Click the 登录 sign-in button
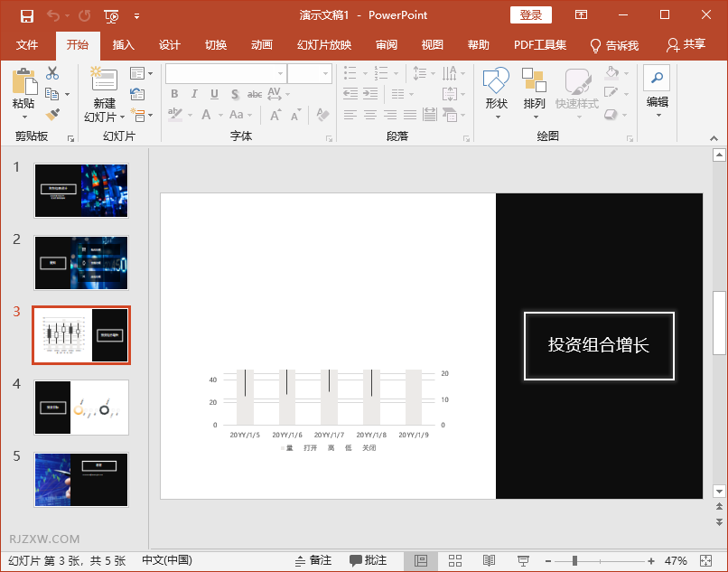The height and width of the screenshot is (572, 728). pos(531,15)
